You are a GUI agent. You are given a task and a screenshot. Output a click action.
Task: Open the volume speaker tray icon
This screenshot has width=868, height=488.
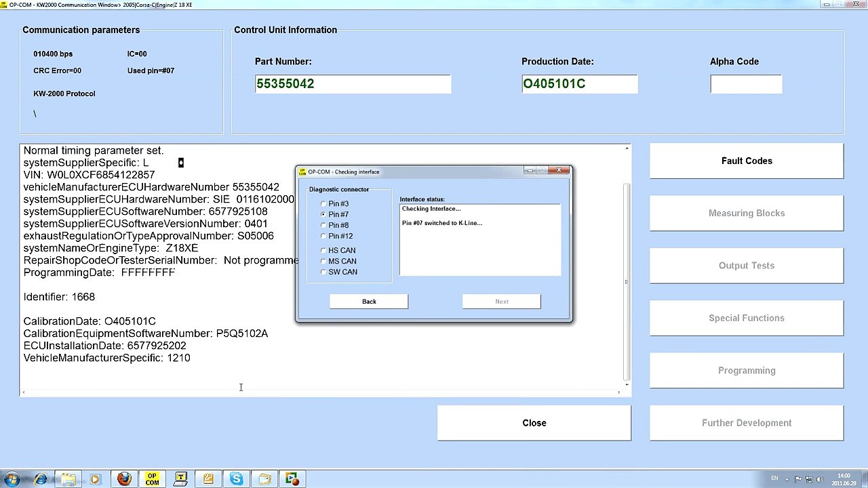[821, 479]
